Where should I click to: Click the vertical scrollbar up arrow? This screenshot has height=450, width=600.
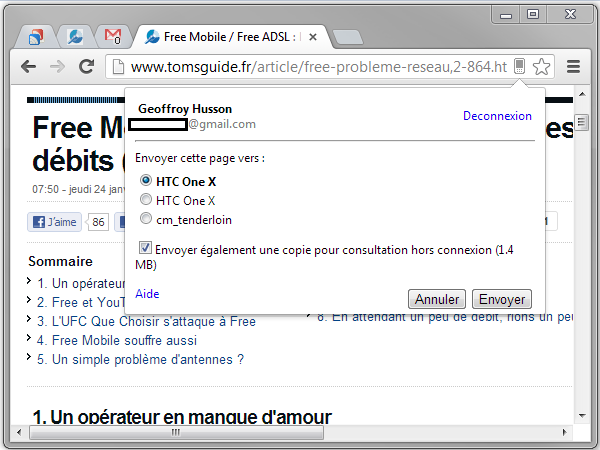tap(582, 94)
